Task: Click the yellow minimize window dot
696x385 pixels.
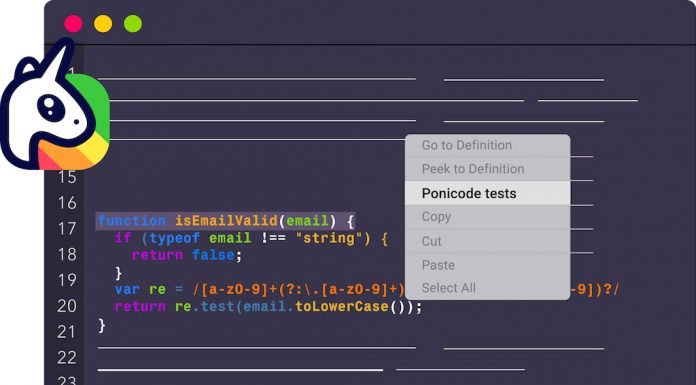Action: tap(103, 24)
